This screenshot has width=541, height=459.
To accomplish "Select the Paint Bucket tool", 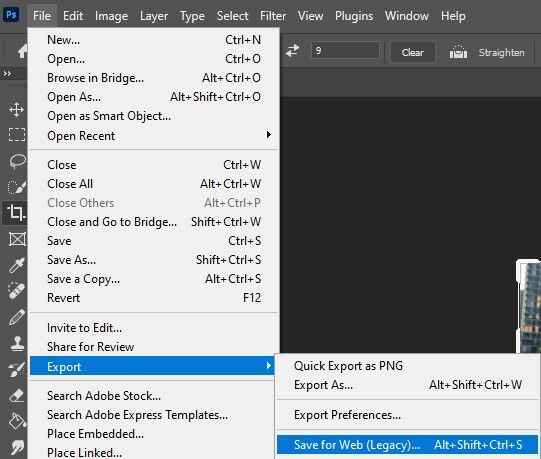I will point(17,421).
